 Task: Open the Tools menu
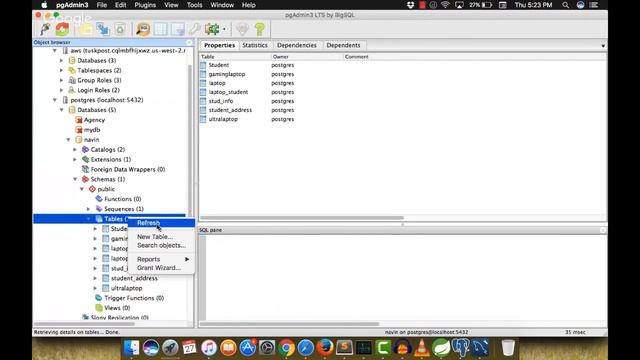[x=194, y=5]
